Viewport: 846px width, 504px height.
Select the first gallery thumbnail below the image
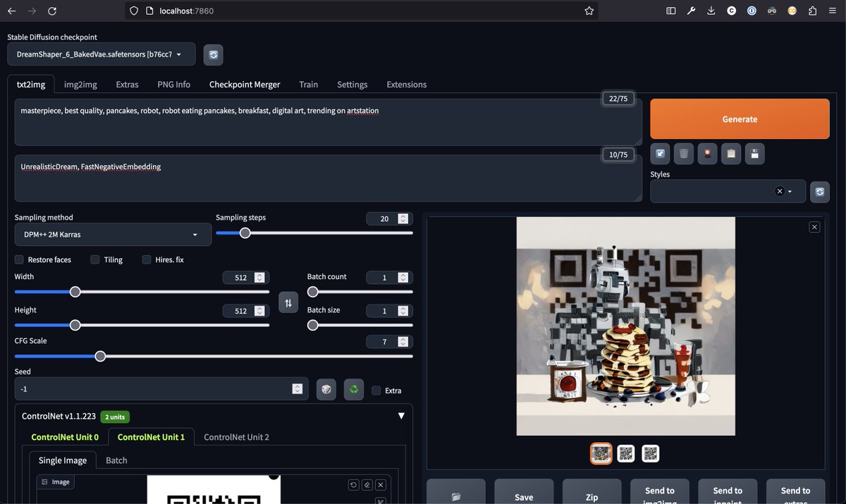point(601,453)
